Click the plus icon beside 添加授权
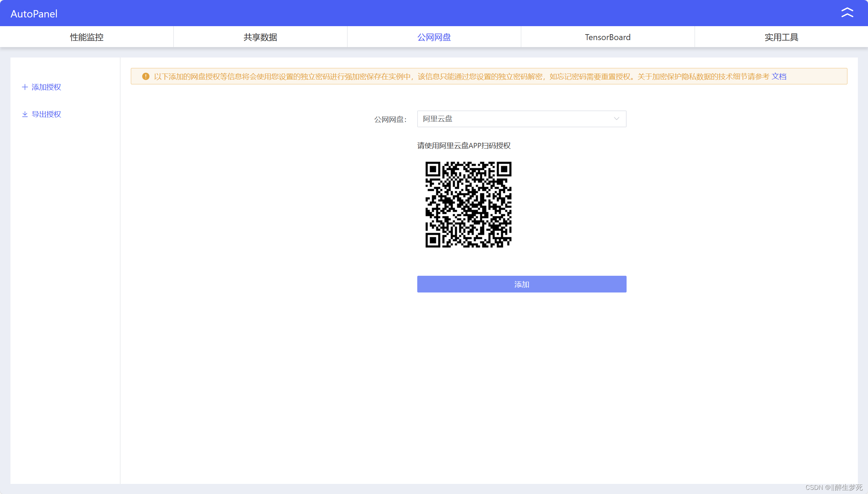The height and width of the screenshot is (494, 868). coord(25,87)
